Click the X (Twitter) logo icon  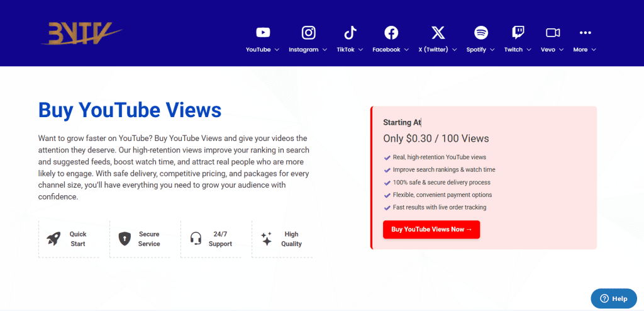pyautogui.click(x=438, y=33)
